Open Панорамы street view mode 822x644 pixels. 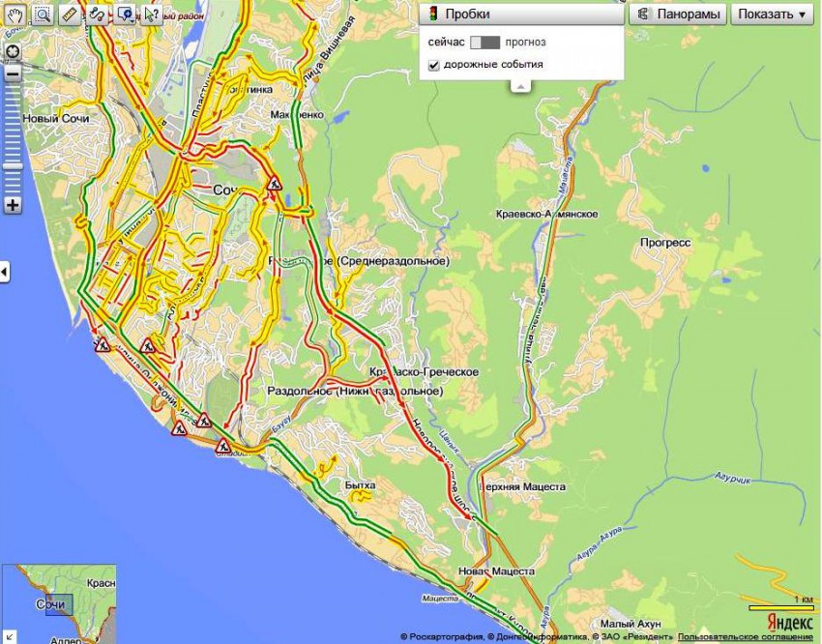pos(678,15)
